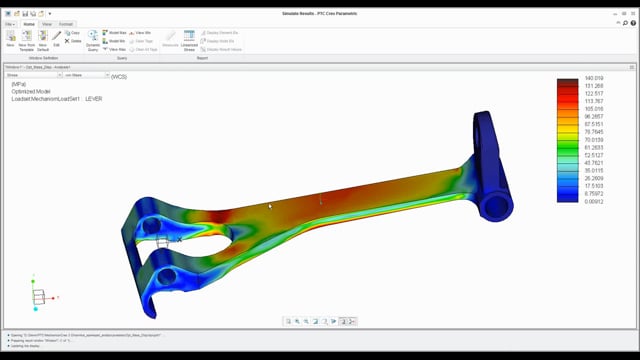Click Display Element IDs
This screenshot has height=360, width=640.
pyautogui.click(x=219, y=33)
